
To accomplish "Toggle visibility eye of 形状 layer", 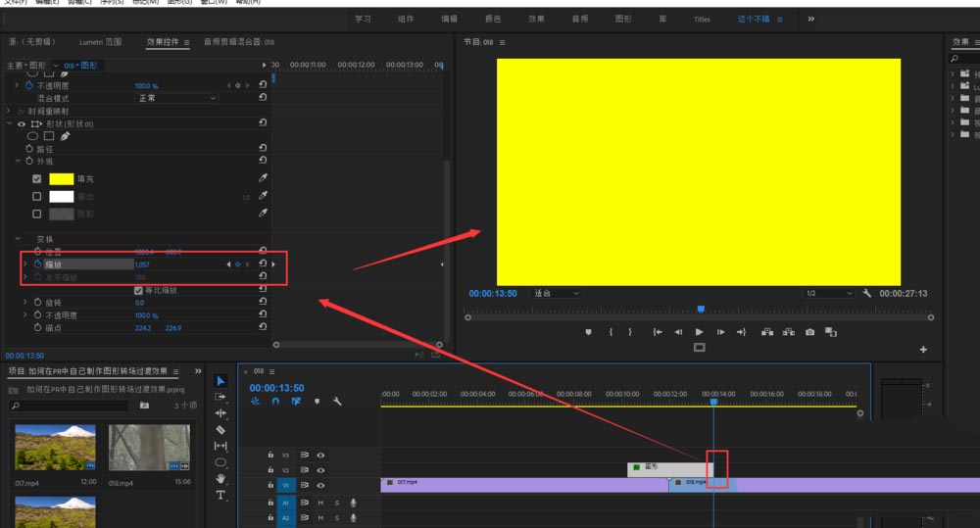I will coord(22,123).
